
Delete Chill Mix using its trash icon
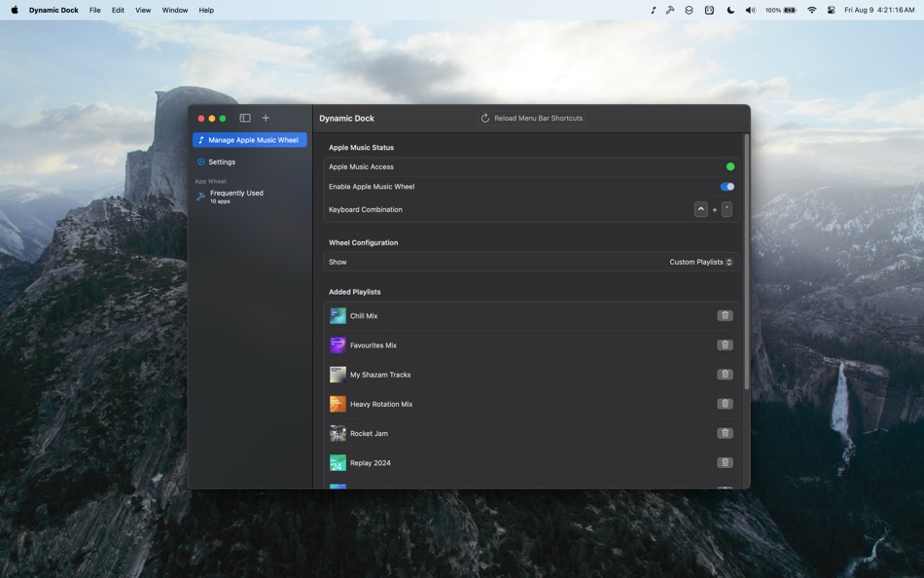click(725, 315)
